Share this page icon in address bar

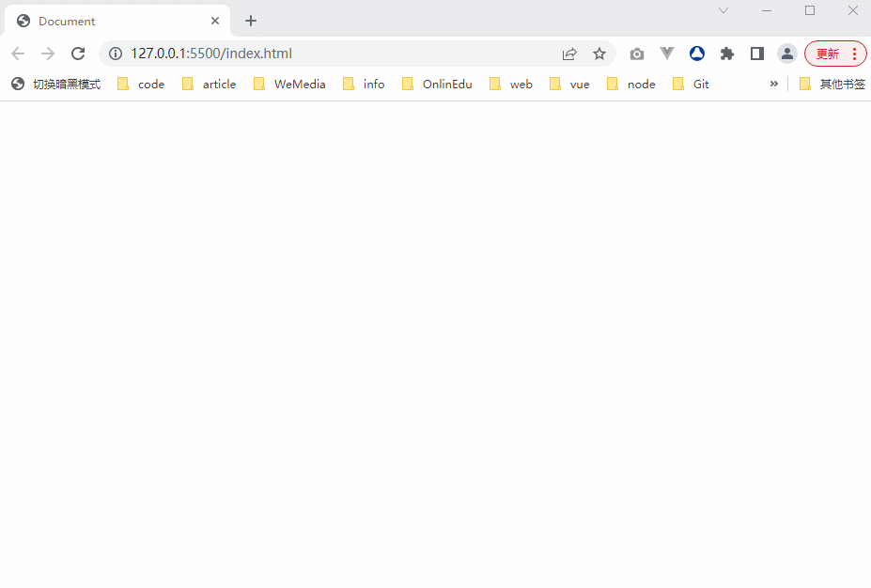[x=569, y=54]
